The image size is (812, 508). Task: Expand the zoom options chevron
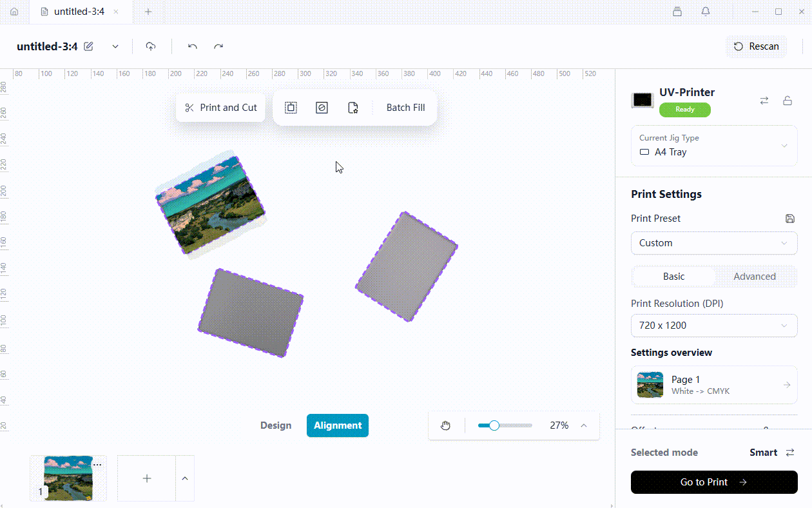(x=584, y=425)
